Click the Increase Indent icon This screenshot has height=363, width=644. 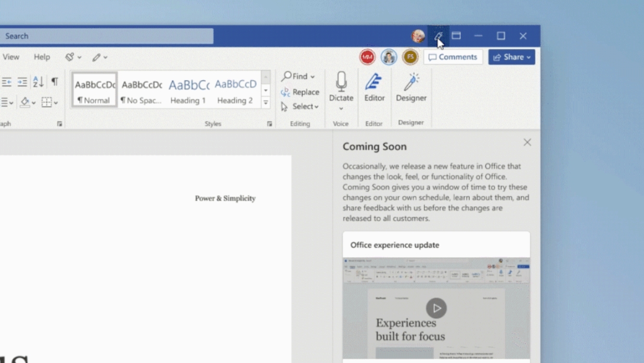pos(22,82)
